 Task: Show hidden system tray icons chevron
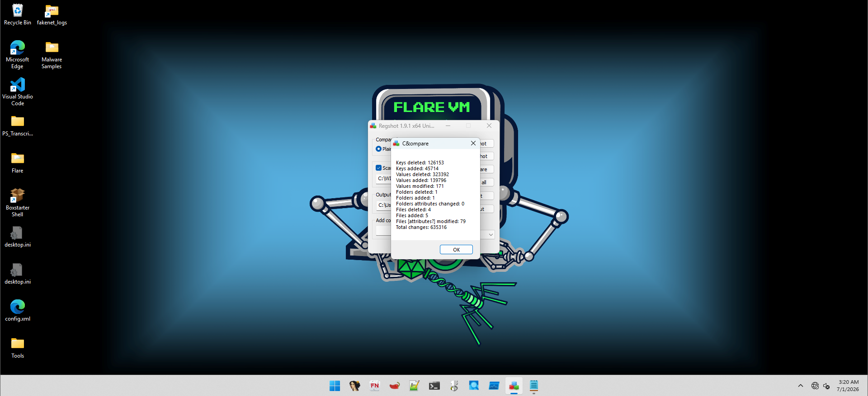(800, 386)
